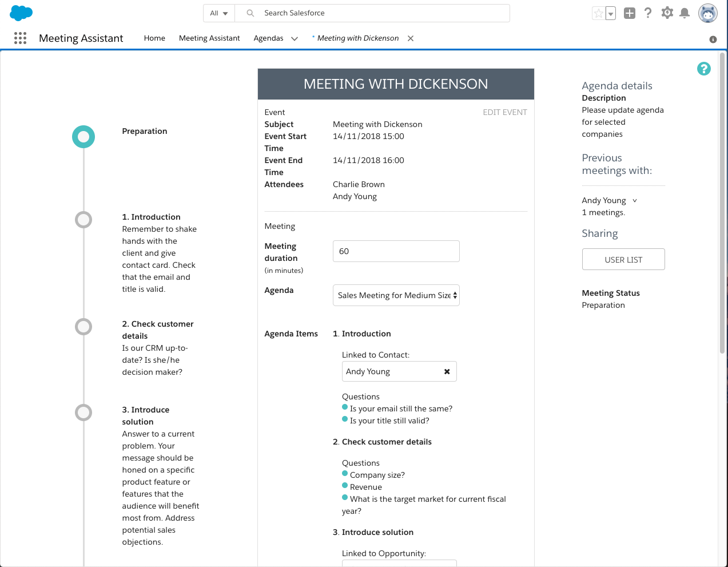Image resolution: width=728 pixels, height=567 pixels.
Task: Open the favorites list dropdown arrow
Action: 611,13
